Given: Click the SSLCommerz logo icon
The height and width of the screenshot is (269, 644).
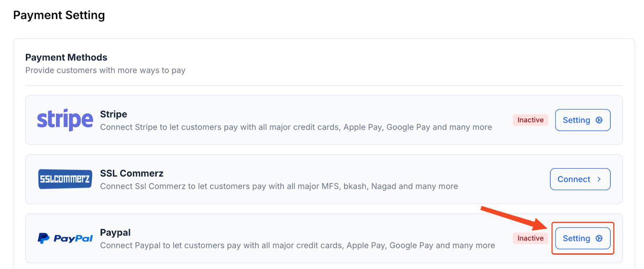Looking at the screenshot, I should pos(65,179).
